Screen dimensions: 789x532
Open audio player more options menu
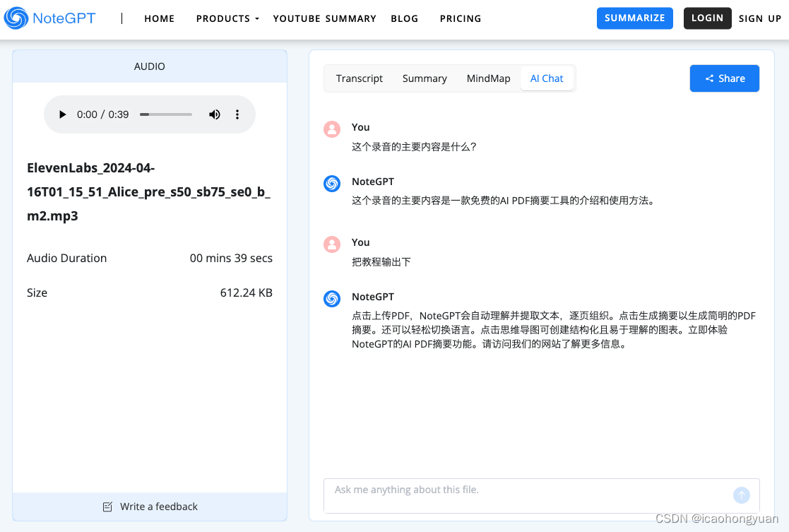(237, 114)
